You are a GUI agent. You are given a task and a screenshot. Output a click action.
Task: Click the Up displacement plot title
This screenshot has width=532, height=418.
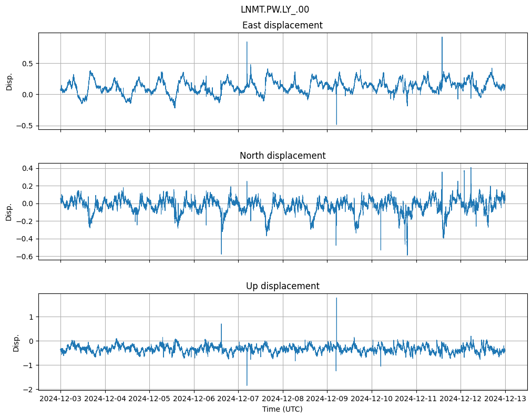(282, 286)
